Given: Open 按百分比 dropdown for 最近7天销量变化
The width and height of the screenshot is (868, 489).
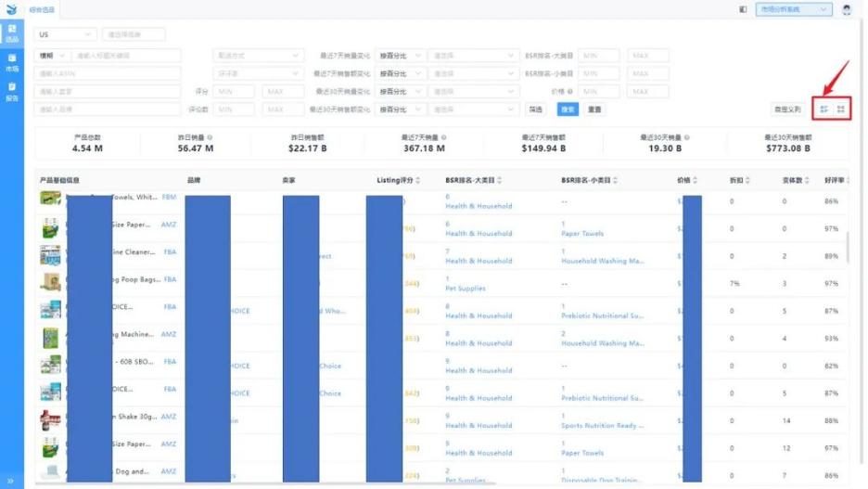Looking at the screenshot, I should point(401,56).
